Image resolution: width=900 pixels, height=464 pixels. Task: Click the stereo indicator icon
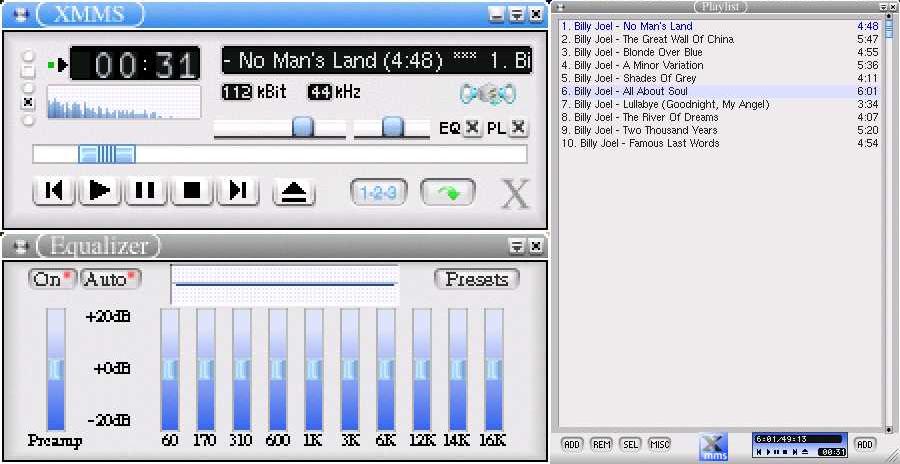coord(488,95)
